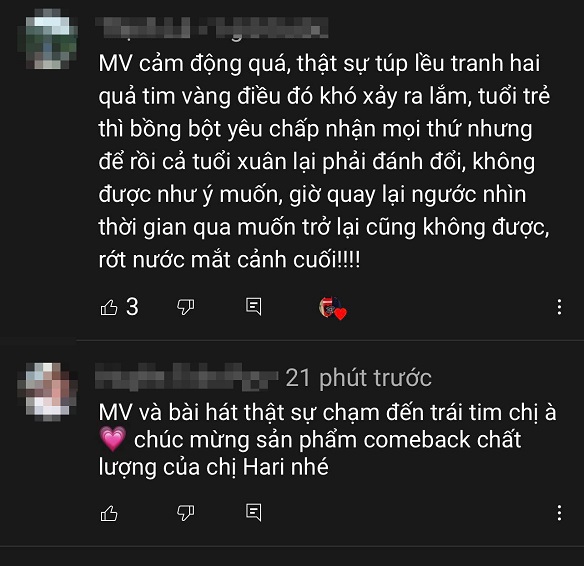The height and width of the screenshot is (566, 584).
Task: Select the line "lượng của chị Hari nhé"
Action: click(214, 467)
